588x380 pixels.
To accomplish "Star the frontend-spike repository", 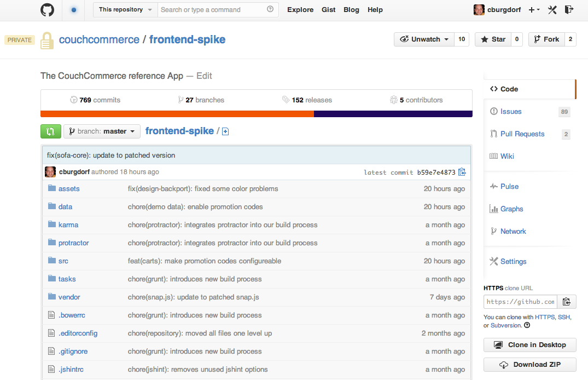I will click(493, 39).
